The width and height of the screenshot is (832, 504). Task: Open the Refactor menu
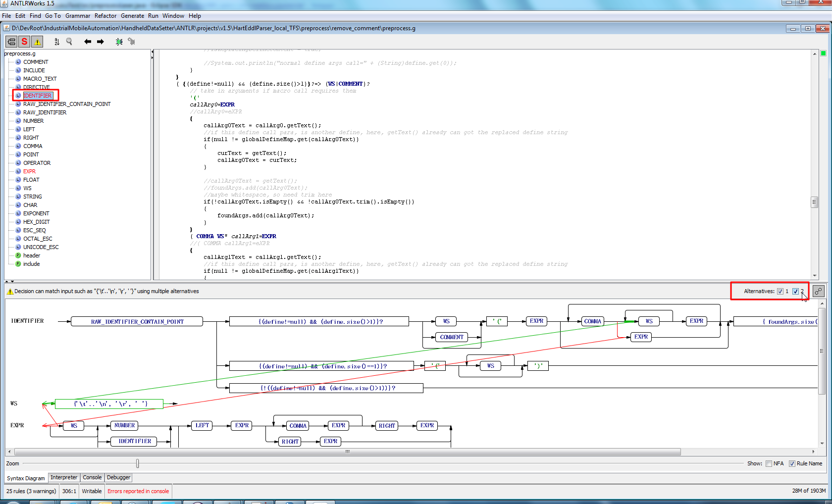pos(105,16)
